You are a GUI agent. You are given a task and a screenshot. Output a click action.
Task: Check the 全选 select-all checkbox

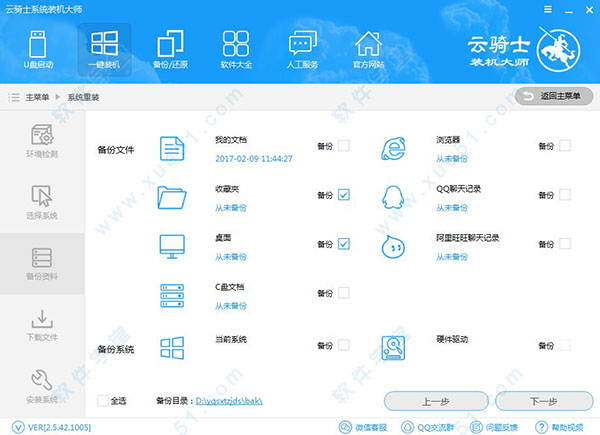point(103,401)
